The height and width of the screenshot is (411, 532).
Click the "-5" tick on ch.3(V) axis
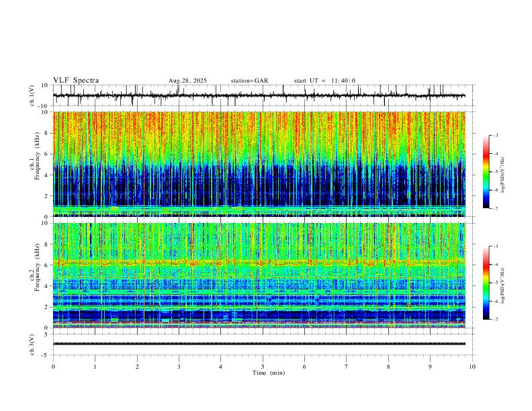tap(46, 355)
